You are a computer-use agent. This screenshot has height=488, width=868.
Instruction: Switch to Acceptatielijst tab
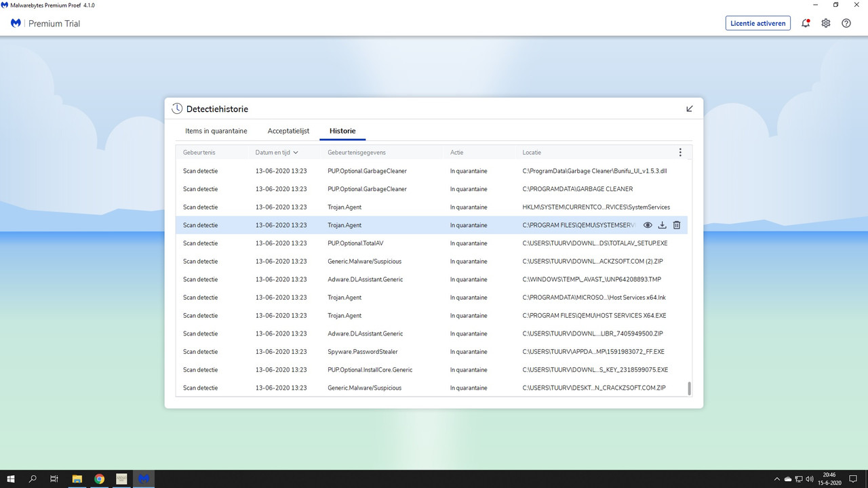288,131
